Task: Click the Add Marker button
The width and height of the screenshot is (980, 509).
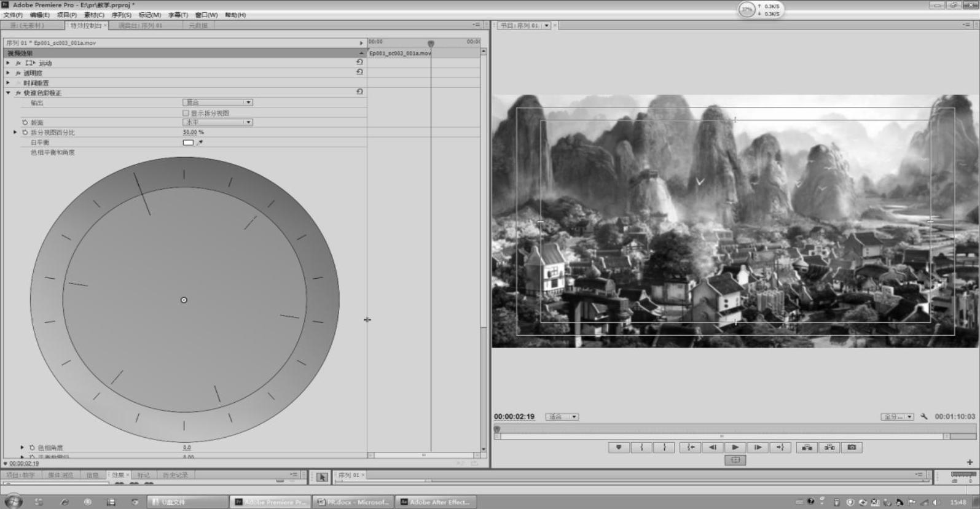Action: [619, 448]
